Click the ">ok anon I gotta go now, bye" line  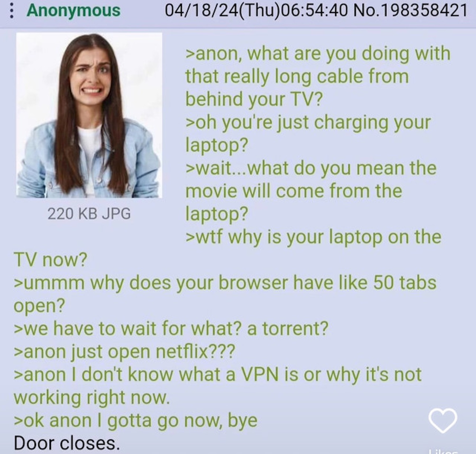click(135, 420)
